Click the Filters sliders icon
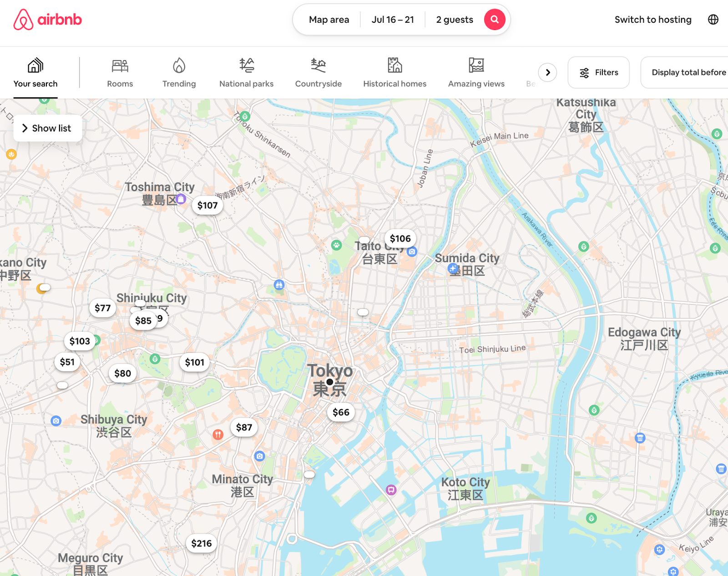This screenshot has width=728, height=576. pyautogui.click(x=584, y=73)
